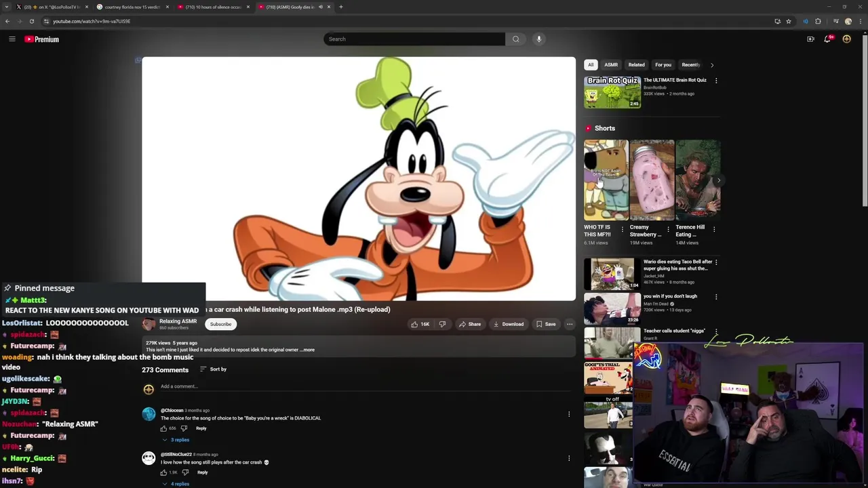Image resolution: width=868 pixels, height=488 pixels.
Task: Open options menu for @Chiocean's comment
Action: [x=569, y=414]
